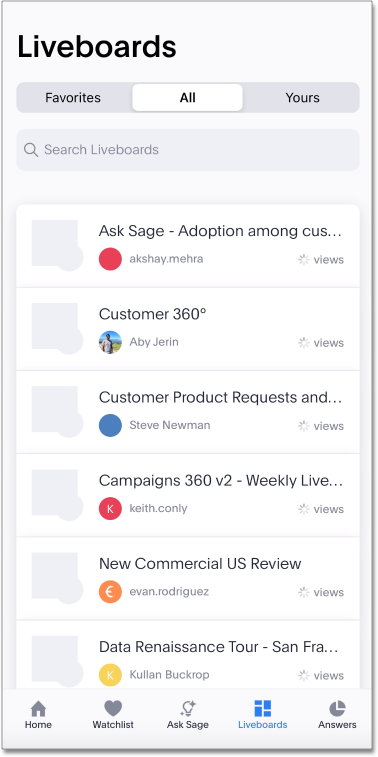378x757 pixels.
Task: Open thumbnail of Ask Sage Adoption liveboard
Action: [57, 245]
